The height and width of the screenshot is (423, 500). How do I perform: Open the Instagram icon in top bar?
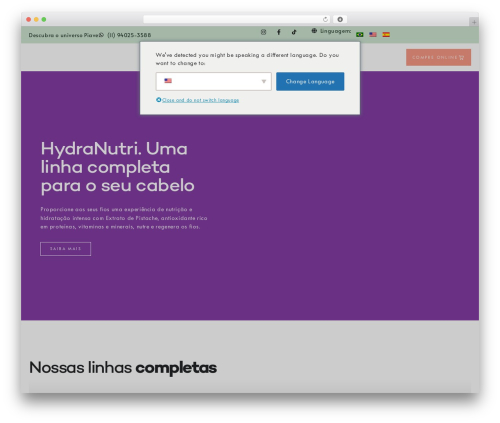263,32
